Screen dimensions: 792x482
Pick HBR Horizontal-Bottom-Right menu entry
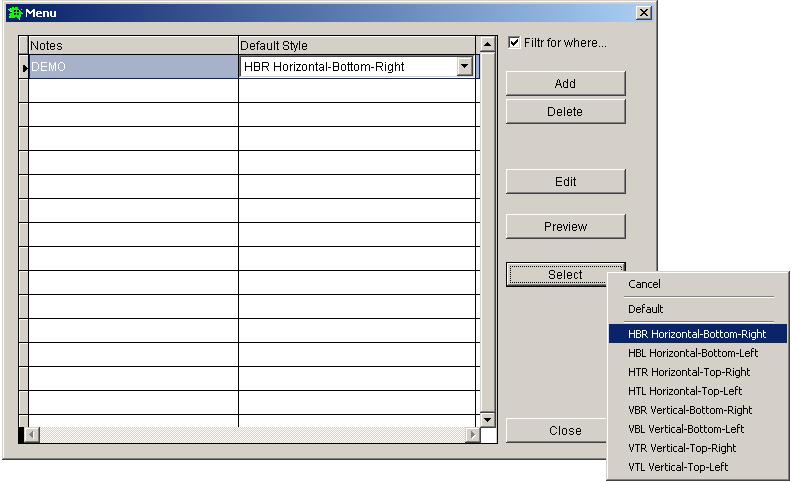(x=697, y=334)
